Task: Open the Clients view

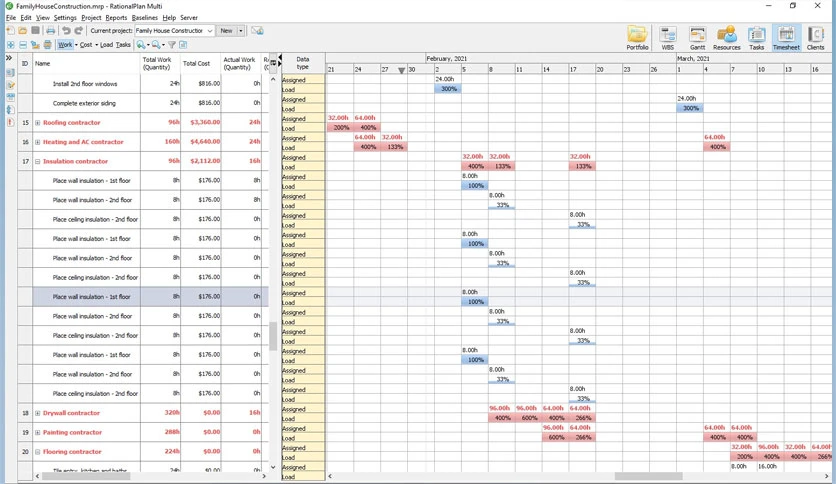Action: click(815, 38)
